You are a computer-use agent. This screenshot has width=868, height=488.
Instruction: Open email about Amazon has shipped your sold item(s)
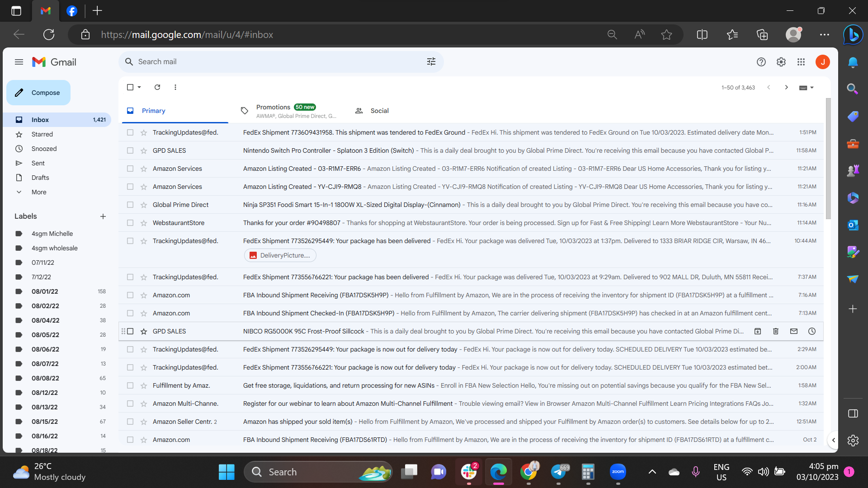click(x=471, y=422)
